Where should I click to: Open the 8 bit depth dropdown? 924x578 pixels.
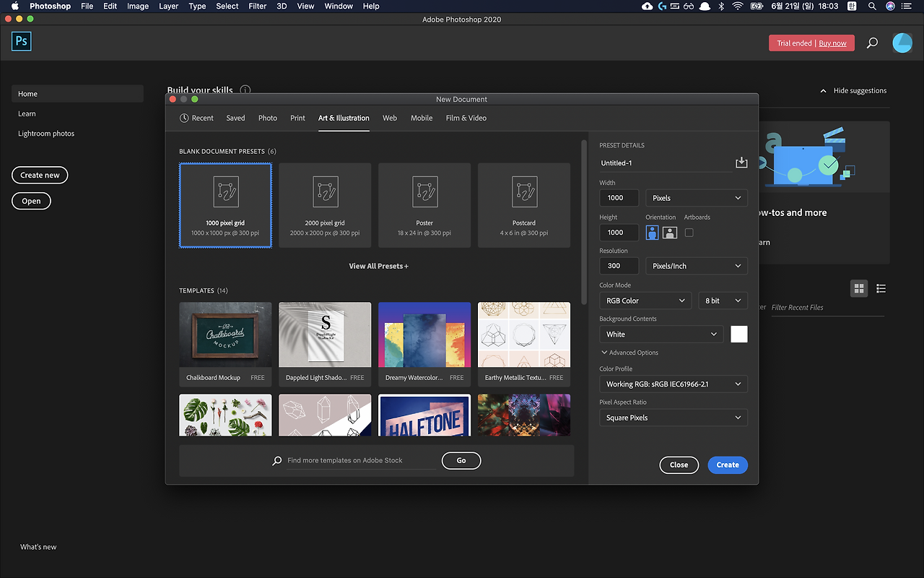tap(723, 301)
